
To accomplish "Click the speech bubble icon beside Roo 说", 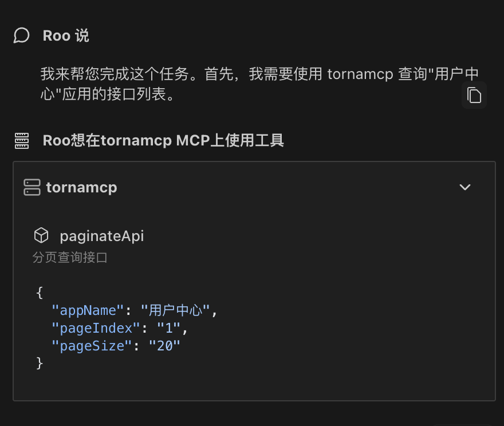I will click(21, 35).
